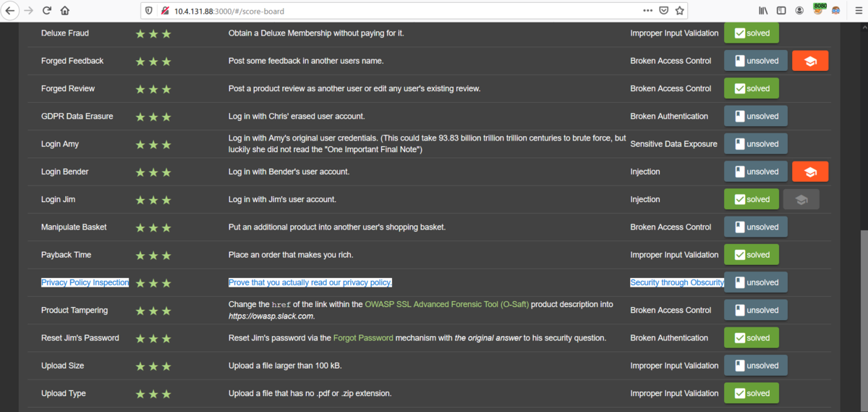Open the Firefox account icon
This screenshot has width=868, height=412.
799,11
